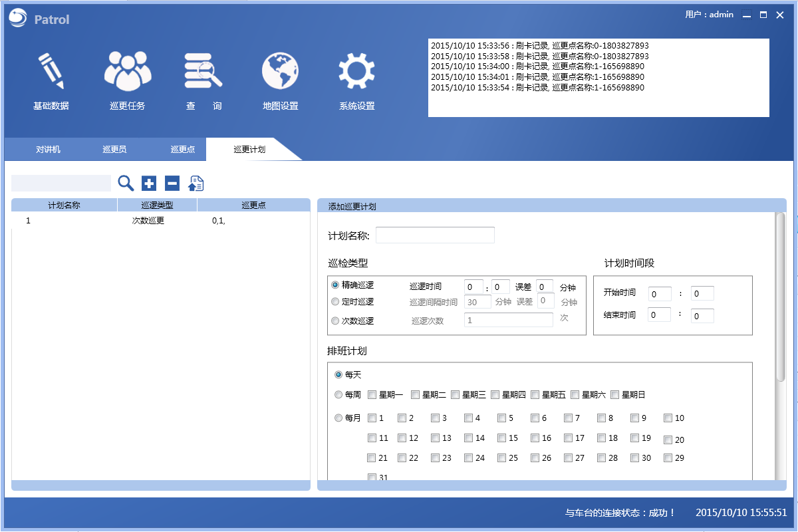Click the 计划名称 text input field
Screen dimensions: 798x532
[x=435, y=235]
